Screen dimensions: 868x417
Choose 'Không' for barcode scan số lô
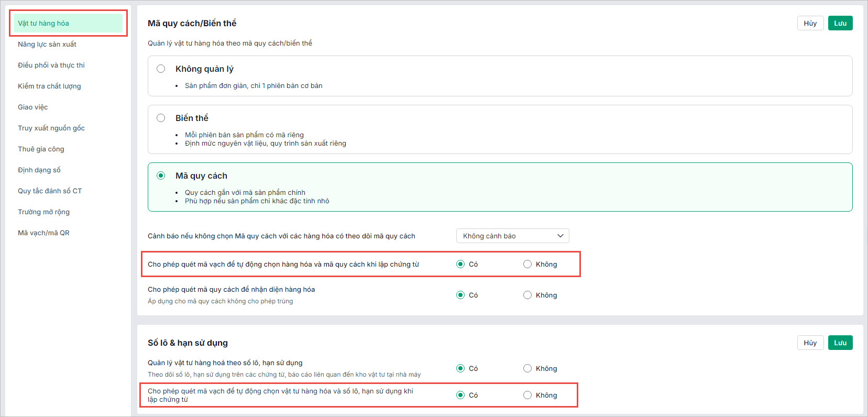[528, 395]
